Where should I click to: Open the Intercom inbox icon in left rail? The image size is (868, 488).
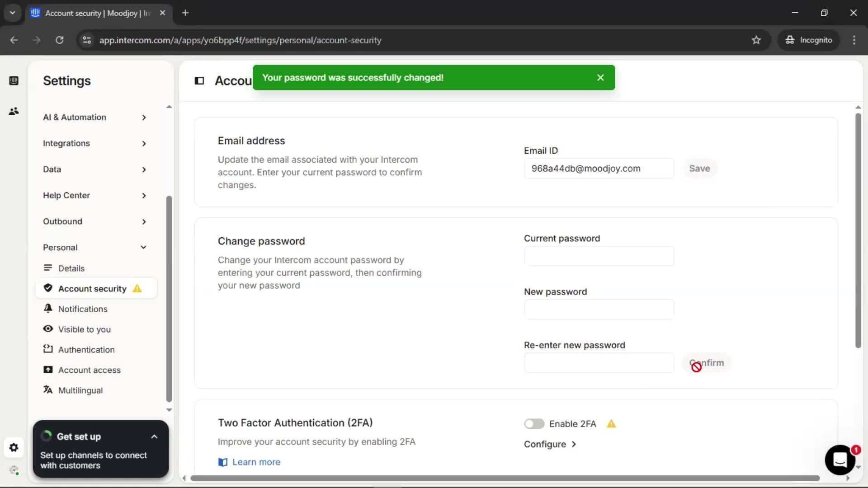(x=14, y=81)
